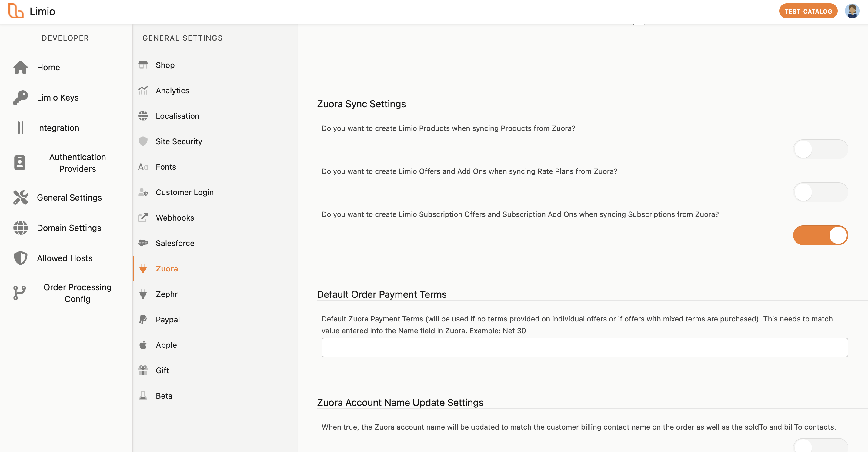Toggle the Zuora account name update switch
Screen dimensions: 868x452
pyautogui.click(x=820, y=445)
